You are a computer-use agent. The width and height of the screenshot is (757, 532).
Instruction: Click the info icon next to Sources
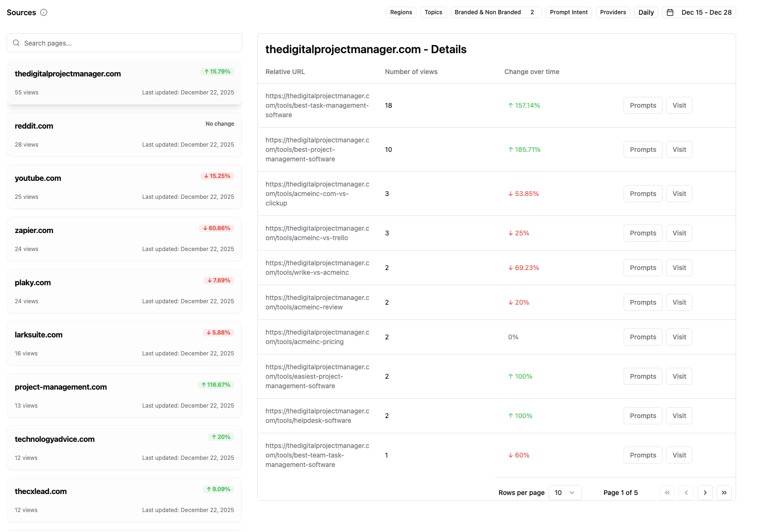pos(44,12)
